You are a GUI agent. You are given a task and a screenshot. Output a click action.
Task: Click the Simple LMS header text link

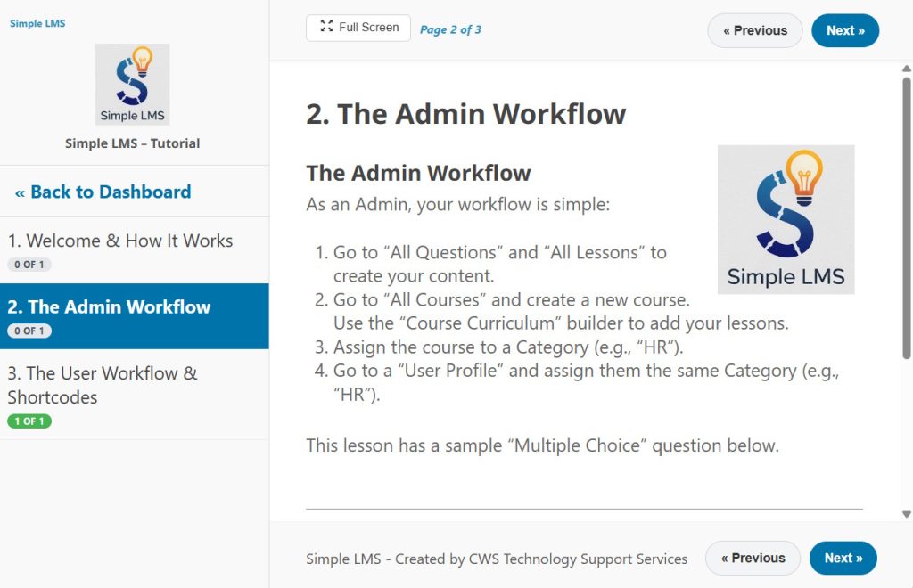[x=37, y=23]
